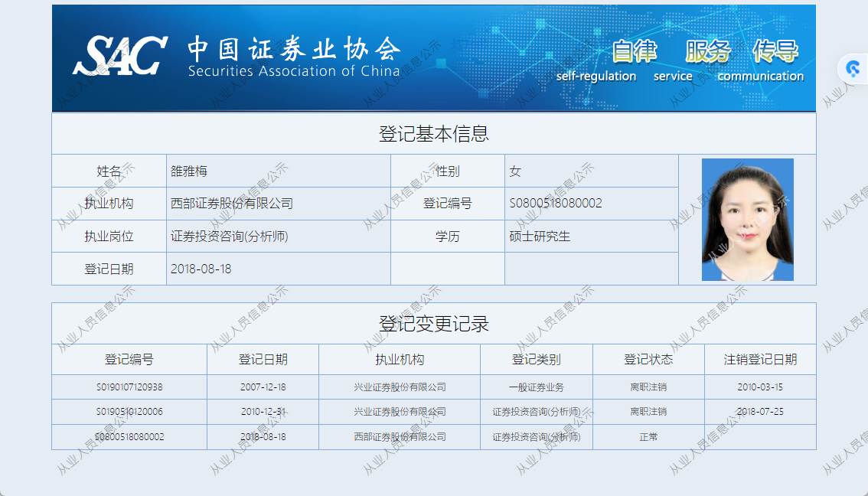Click the 登记日期 label in basic info
This screenshot has width=868, height=496.
tap(109, 269)
